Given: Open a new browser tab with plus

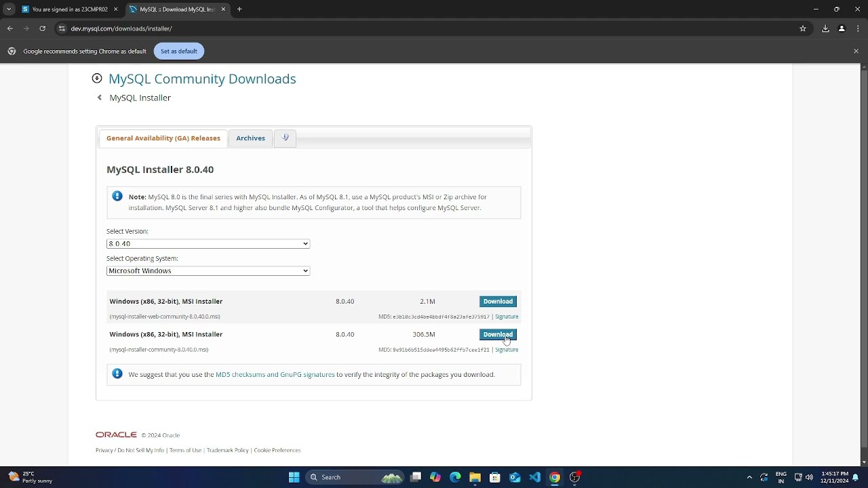Looking at the screenshot, I should pyautogui.click(x=239, y=9).
